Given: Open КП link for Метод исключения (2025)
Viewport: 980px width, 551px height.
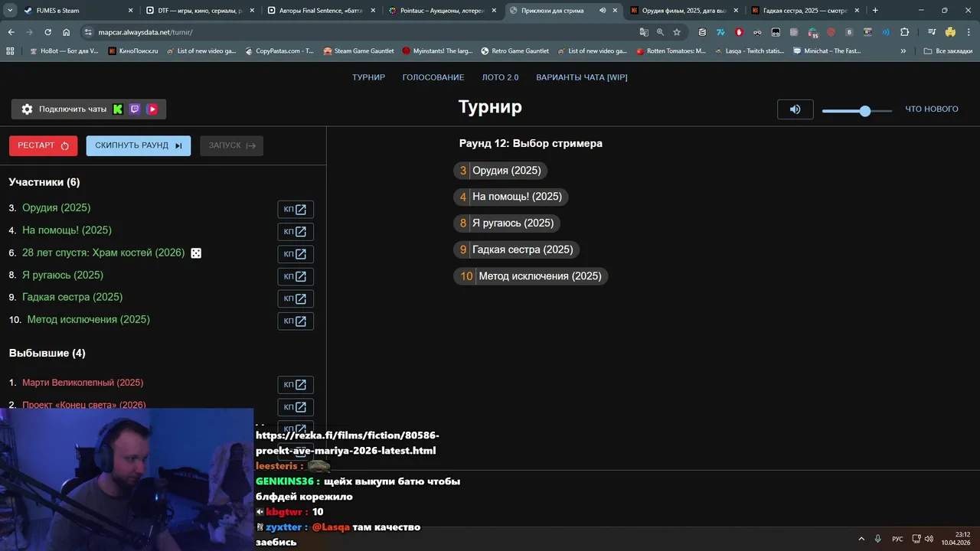Looking at the screenshot, I should pos(296,321).
